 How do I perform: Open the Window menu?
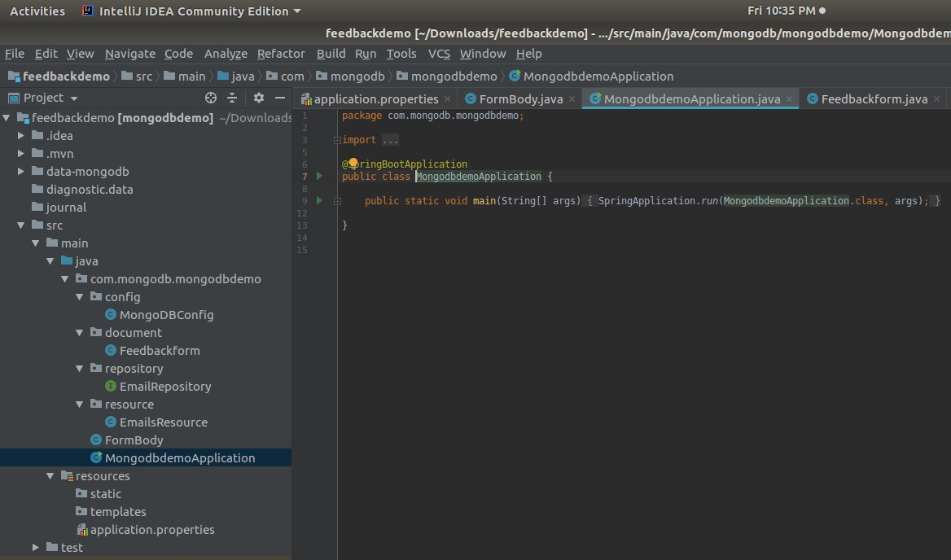(x=483, y=54)
